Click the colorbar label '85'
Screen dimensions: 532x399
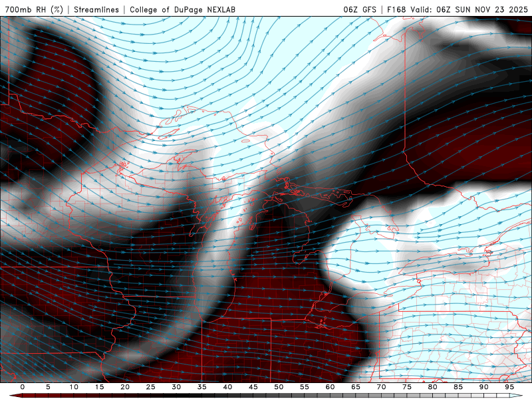click(x=458, y=387)
